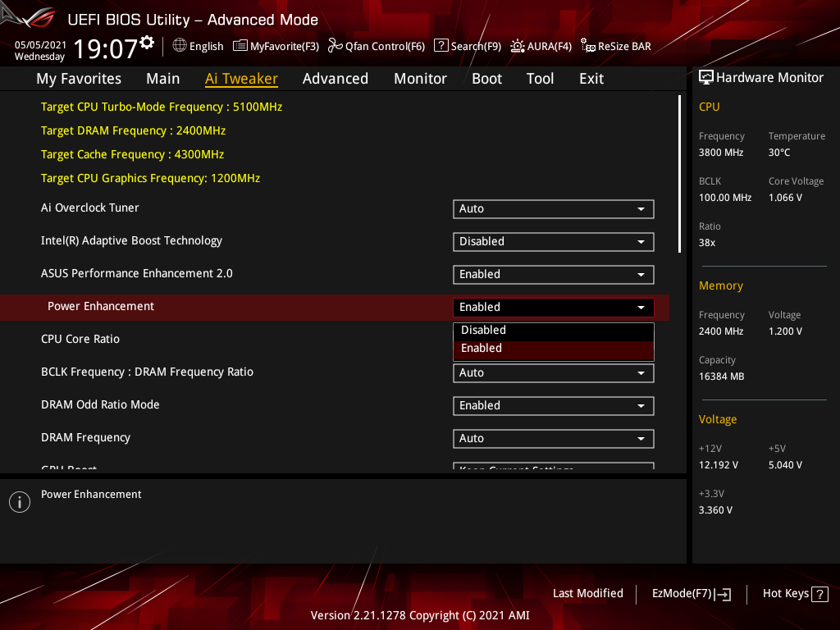Click the CPU Temperature 30°C value
The height and width of the screenshot is (630, 840).
coord(779,153)
